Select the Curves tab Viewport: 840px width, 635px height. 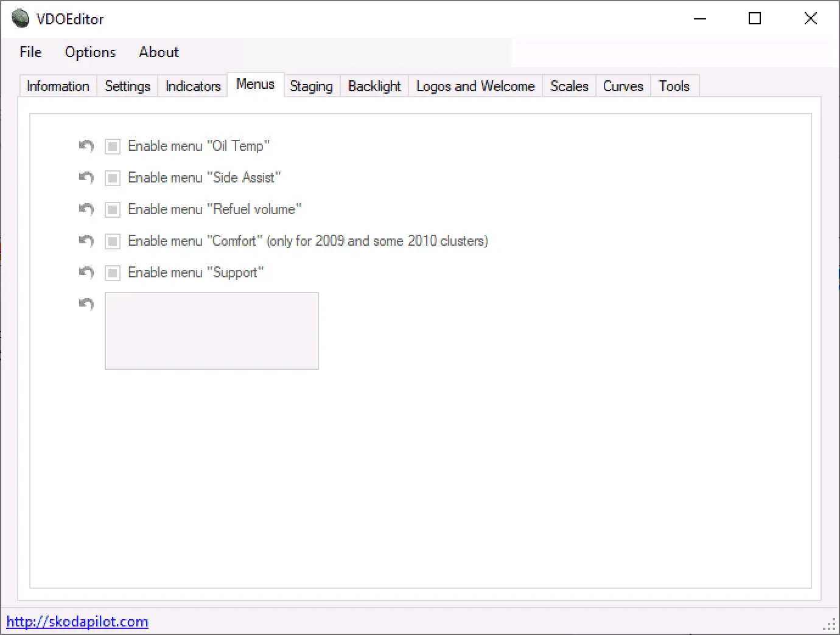[623, 86]
